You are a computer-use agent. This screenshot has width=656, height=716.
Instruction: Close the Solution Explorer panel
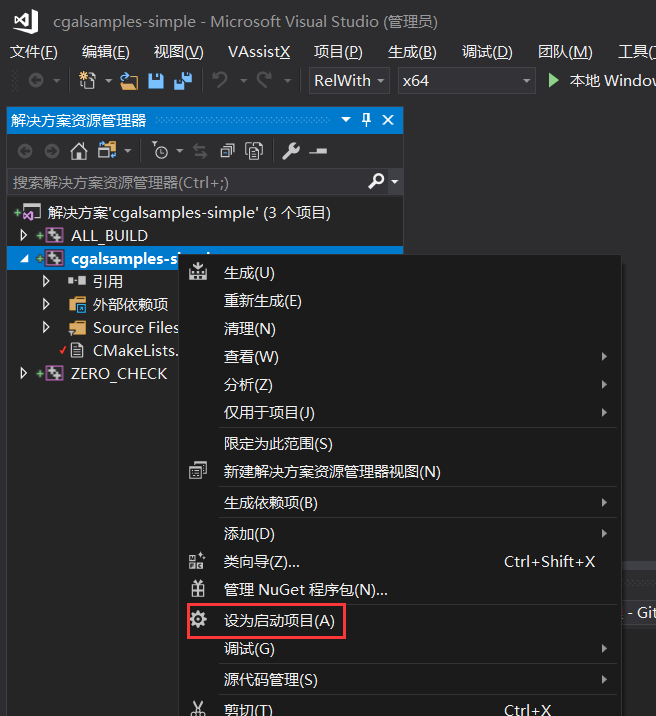click(x=388, y=120)
